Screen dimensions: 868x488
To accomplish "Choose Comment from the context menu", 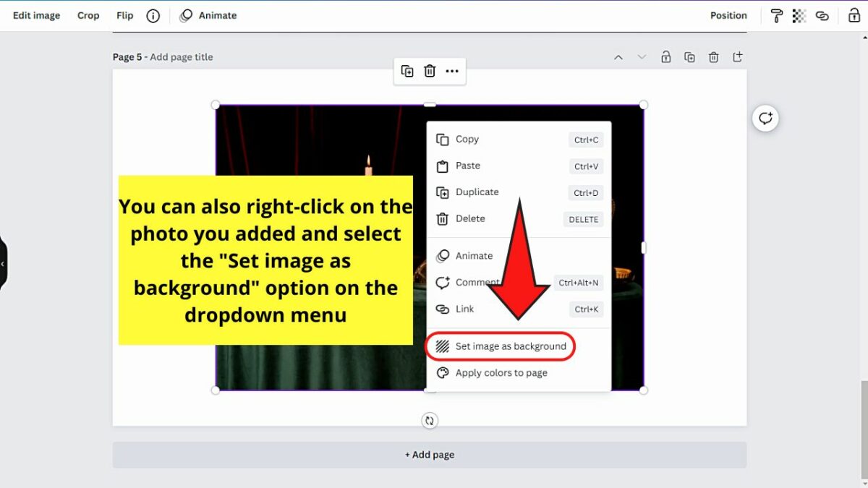I will point(519,283).
